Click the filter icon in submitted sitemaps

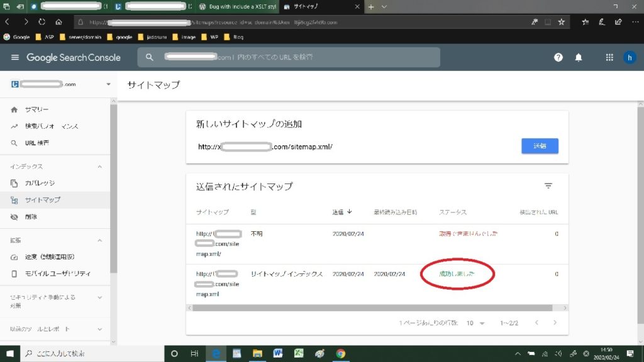click(548, 186)
